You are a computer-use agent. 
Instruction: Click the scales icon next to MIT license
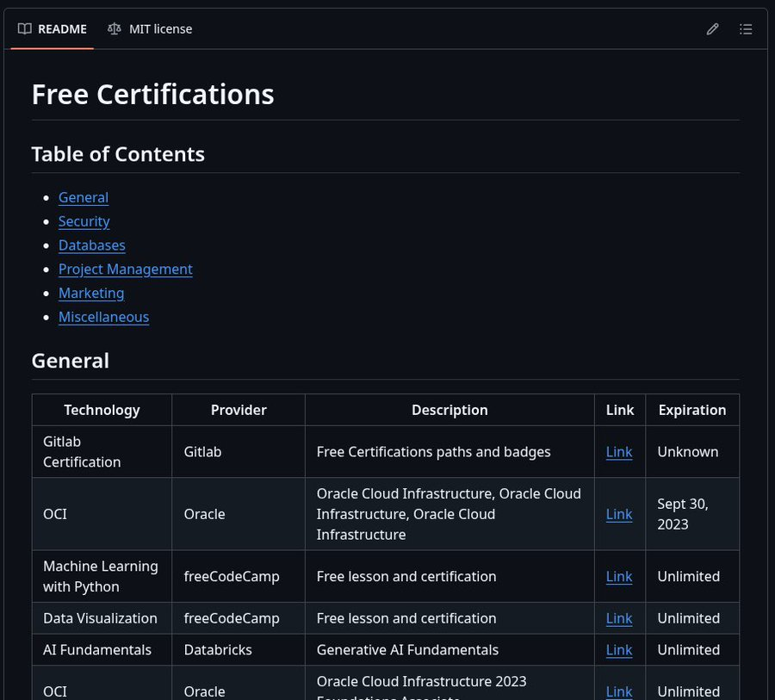pos(114,28)
